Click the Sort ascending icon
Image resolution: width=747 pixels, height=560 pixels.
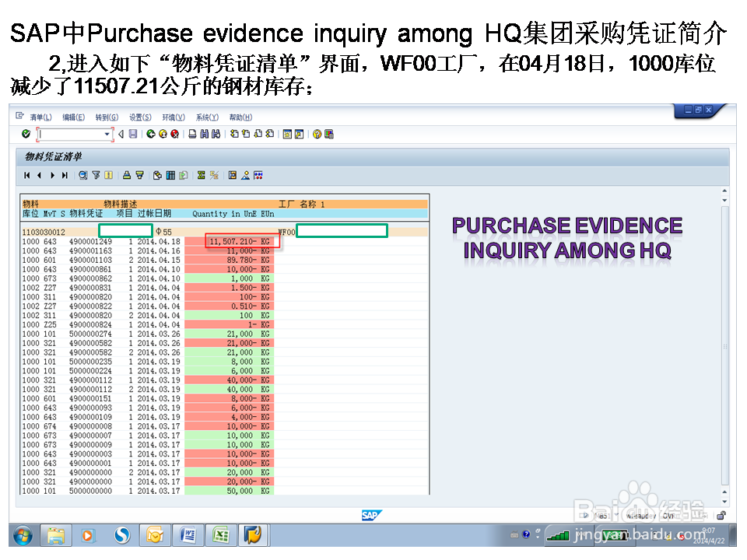125,175
